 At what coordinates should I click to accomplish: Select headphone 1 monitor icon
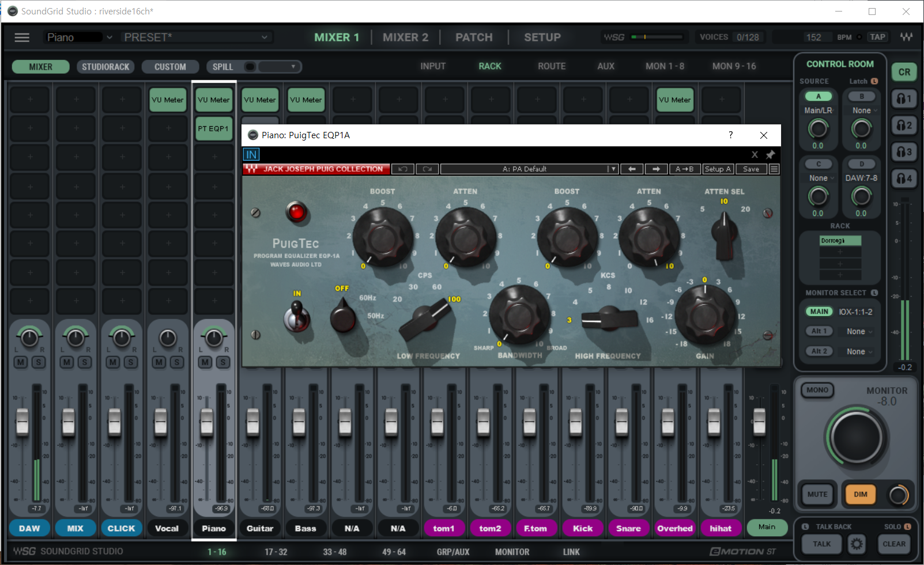904,99
